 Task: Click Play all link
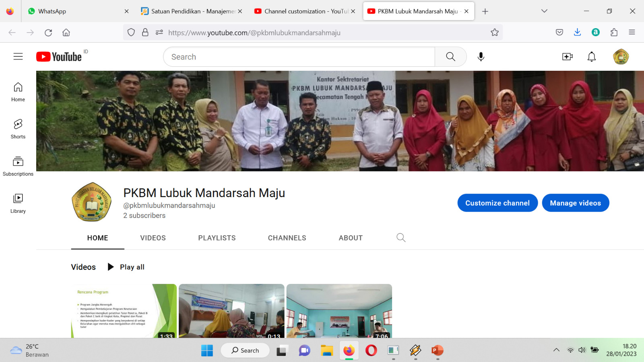[126, 267]
